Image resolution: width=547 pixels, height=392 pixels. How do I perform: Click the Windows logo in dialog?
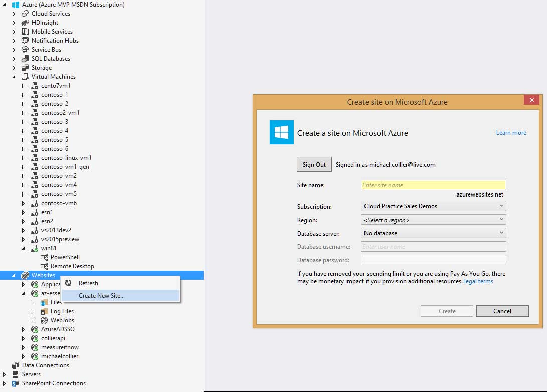[x=281, y=132]
